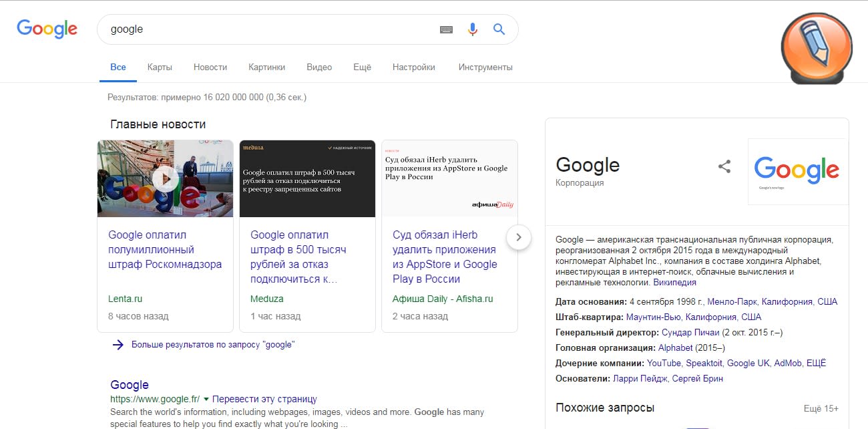868x429 pixels.
Task: Switch to the Новости tab
Action: tap(210, 67)
